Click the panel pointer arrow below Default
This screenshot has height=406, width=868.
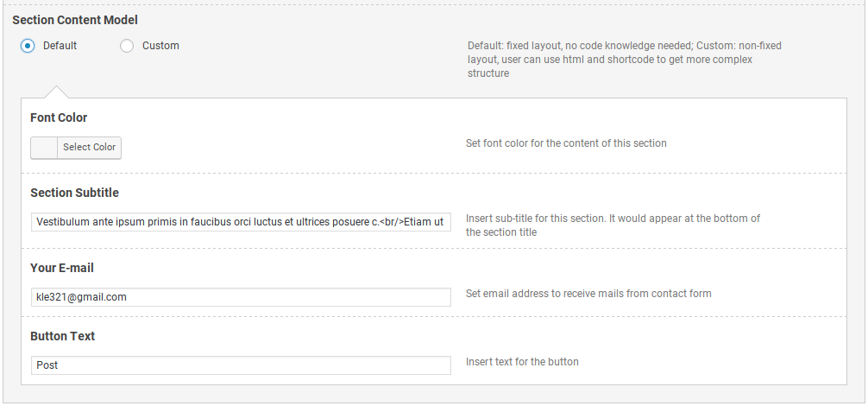(x=56, y=92)
